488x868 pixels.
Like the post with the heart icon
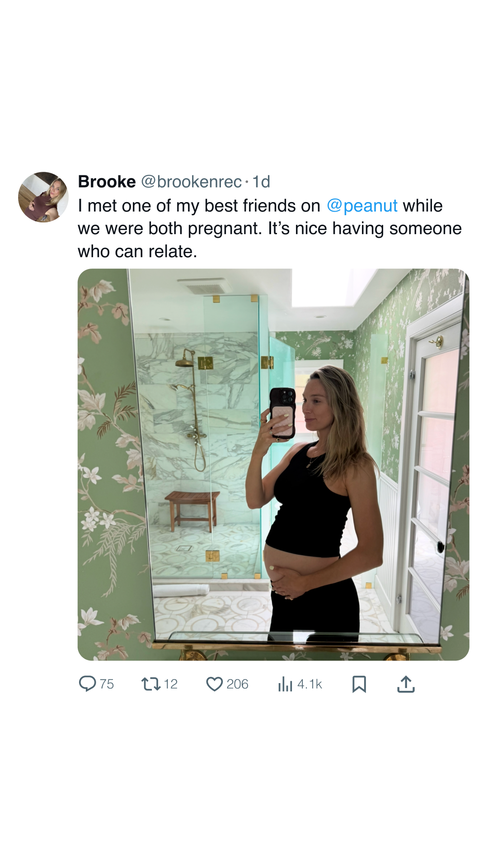coord(215,684)
